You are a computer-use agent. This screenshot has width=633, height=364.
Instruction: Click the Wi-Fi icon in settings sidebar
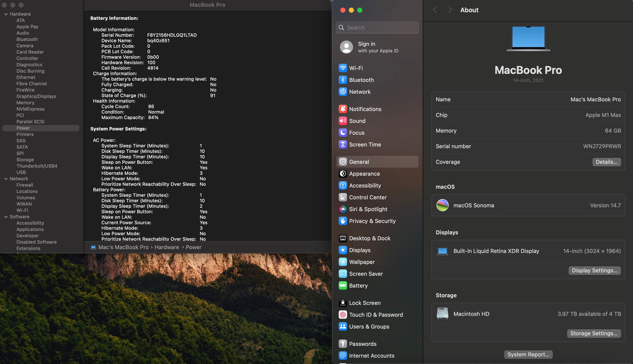(343, 68)
